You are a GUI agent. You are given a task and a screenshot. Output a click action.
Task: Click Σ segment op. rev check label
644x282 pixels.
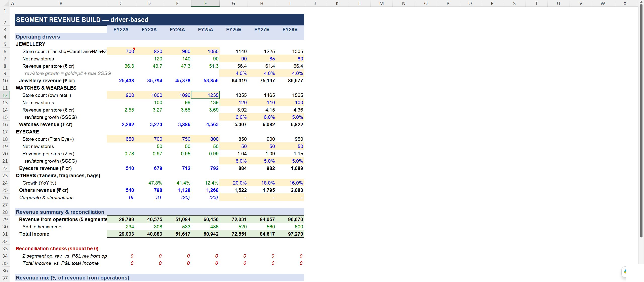coord(61,256)
